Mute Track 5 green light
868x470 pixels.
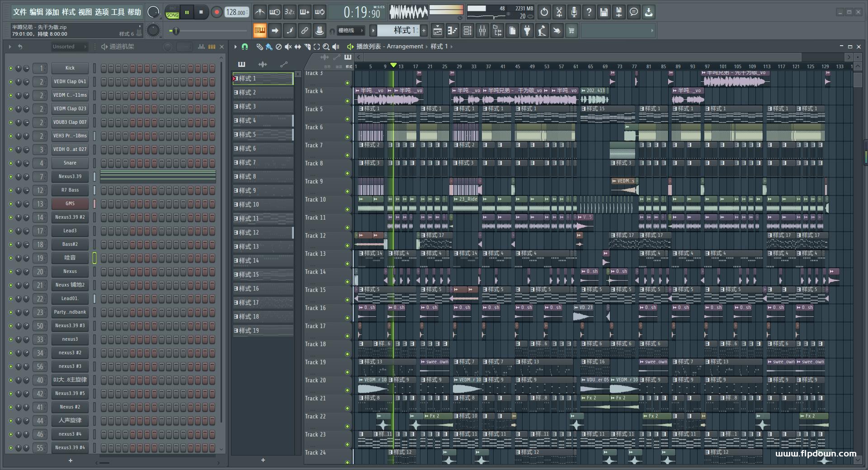click(347, 119)
